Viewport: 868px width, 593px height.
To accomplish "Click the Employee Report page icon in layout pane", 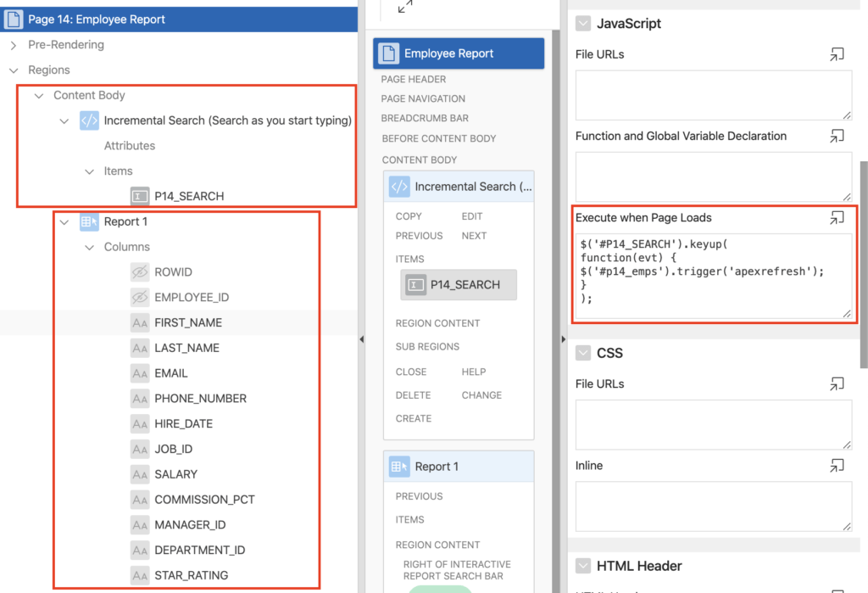I will tap(388, 53).
